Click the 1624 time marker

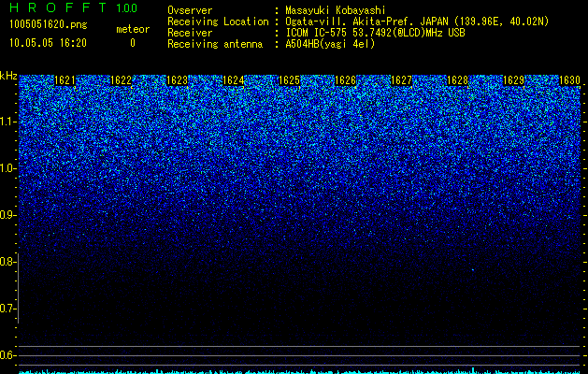click(234, 80)
